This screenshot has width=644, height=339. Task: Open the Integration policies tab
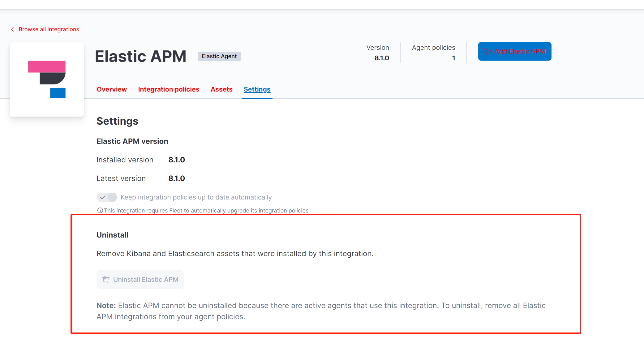(169, 89)
